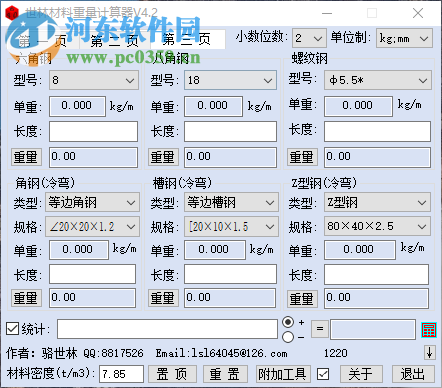Switch to the 第一页 tab
Image resolution: width=442 pixels, height=388 pixels.
tap(42, 41)
